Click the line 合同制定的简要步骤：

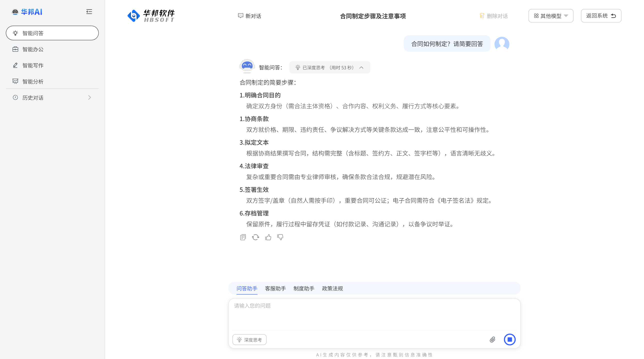coord(268,82)
